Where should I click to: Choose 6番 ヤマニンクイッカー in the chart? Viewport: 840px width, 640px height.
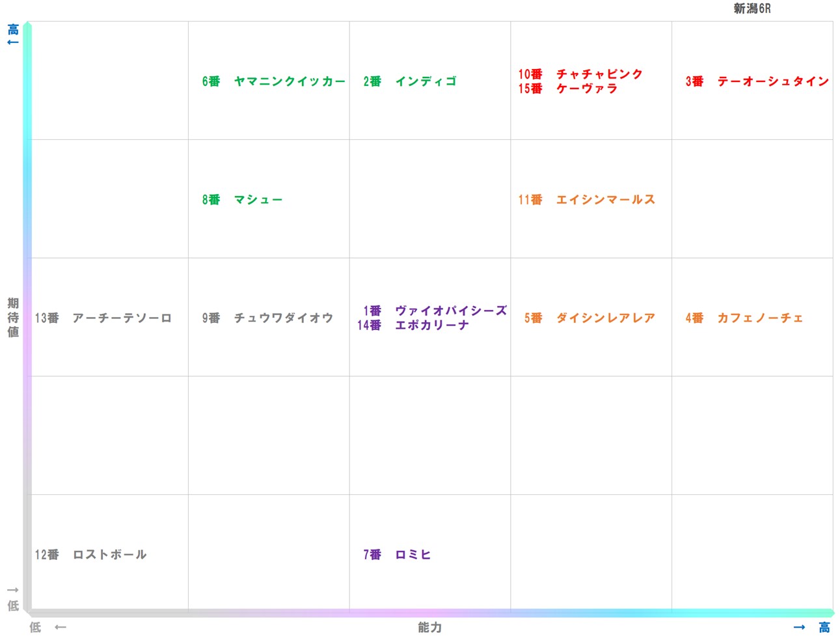click(273, 81)
